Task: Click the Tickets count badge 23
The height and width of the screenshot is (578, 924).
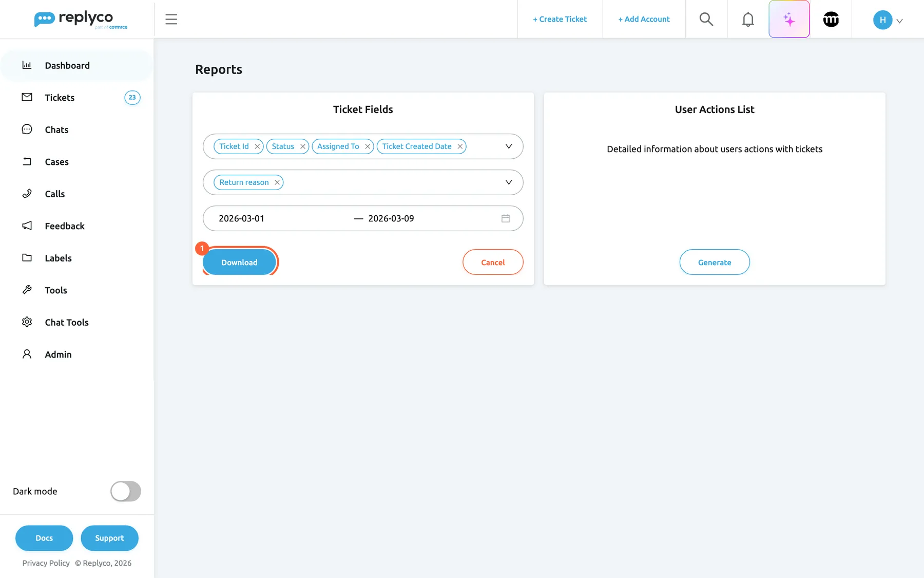Action: (132, 98)
